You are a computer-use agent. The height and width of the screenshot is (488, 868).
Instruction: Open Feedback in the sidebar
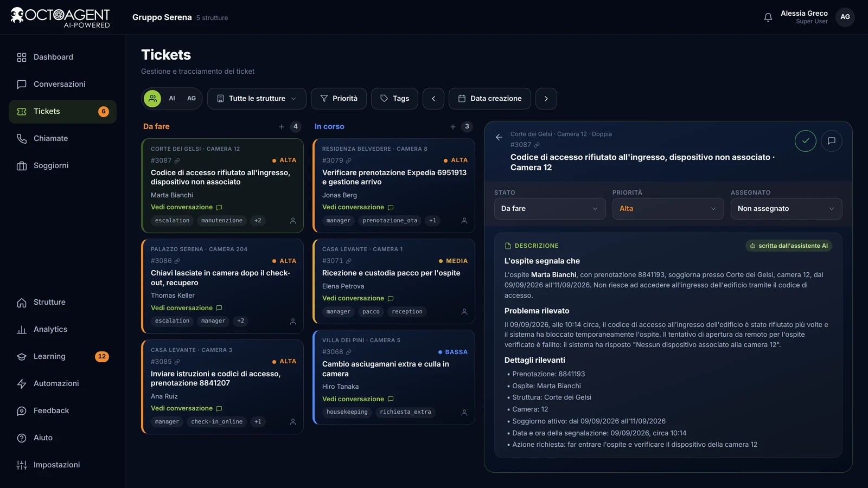(62, 411)
